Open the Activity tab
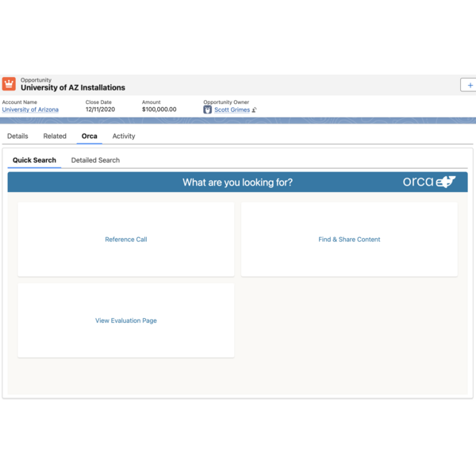This screenshot has height=476, width=476. coord(124,136)
